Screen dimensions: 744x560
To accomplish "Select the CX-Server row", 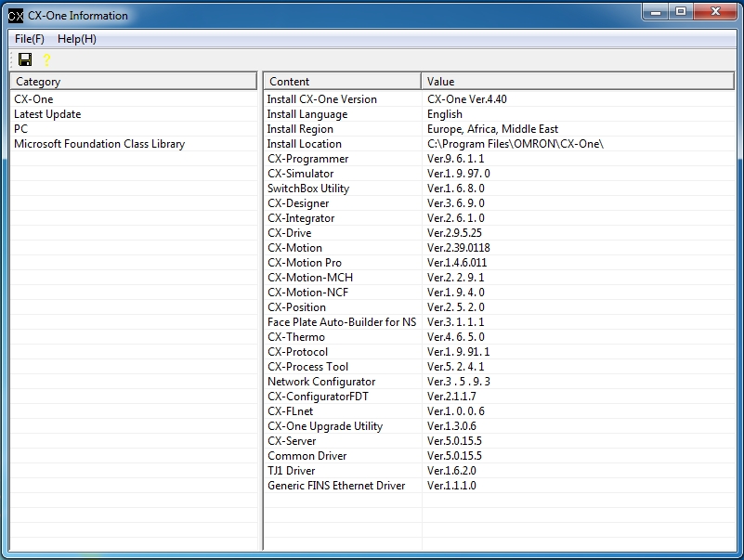I will coord(499,441).
